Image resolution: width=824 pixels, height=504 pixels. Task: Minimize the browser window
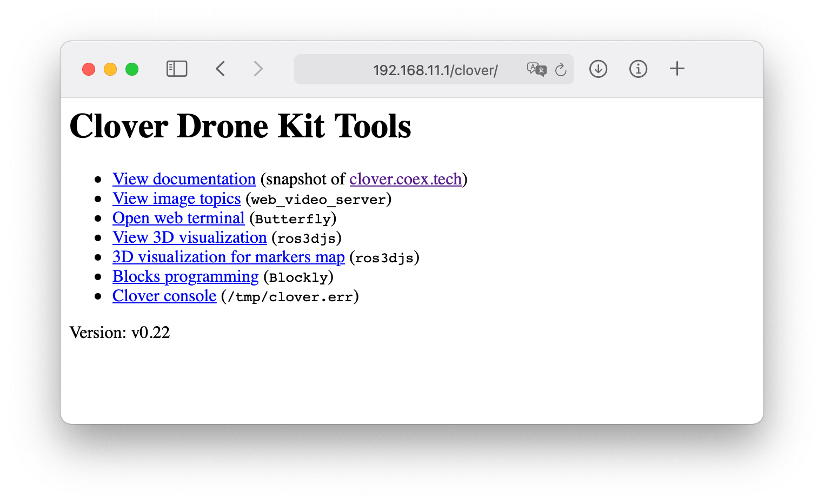[110, 69]
